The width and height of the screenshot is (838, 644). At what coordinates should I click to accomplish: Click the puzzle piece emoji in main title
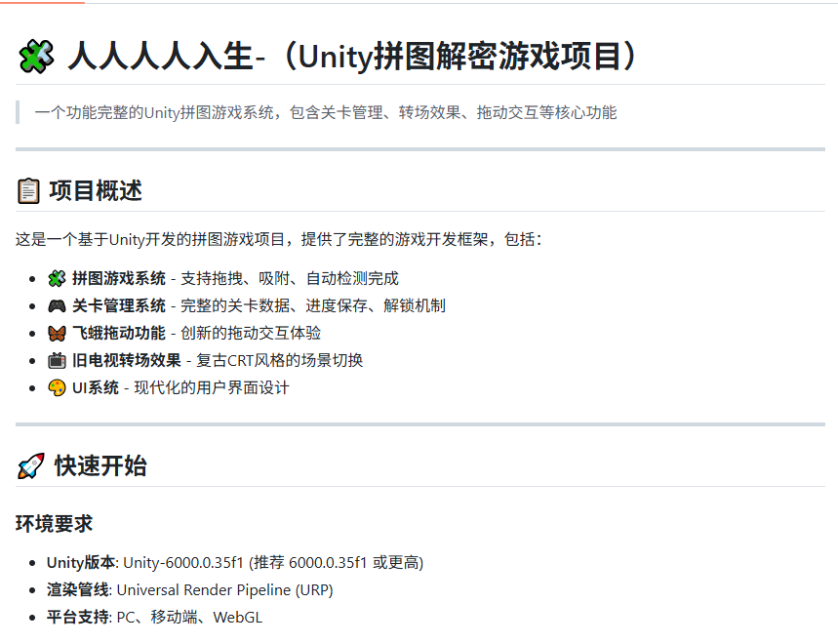tap(36, 57)
